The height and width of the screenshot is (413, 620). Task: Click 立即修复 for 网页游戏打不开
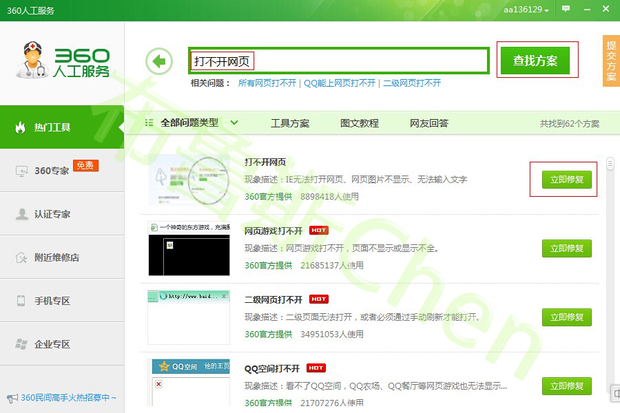567,248
